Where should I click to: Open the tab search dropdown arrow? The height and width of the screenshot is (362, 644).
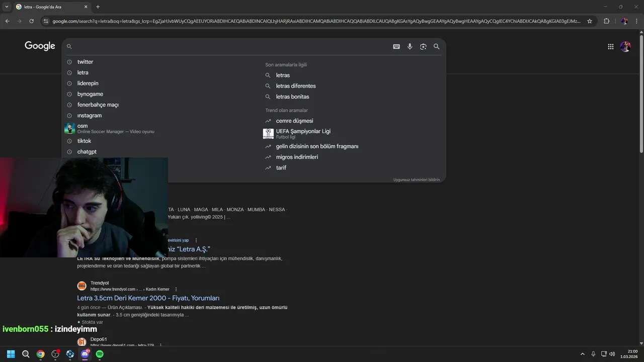pos(7,7)
